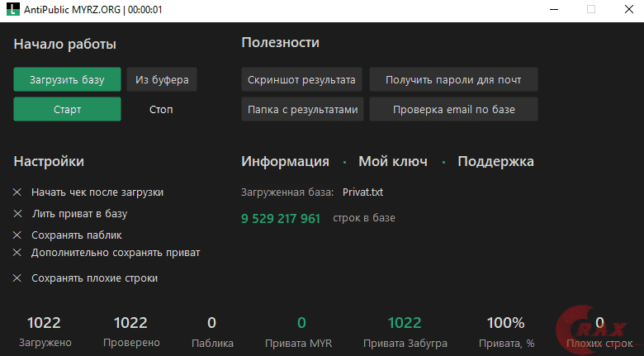Viewport: 644px width, 356px height.
Task: Click the 9 529 217 961 rows count
Action: 281,218
